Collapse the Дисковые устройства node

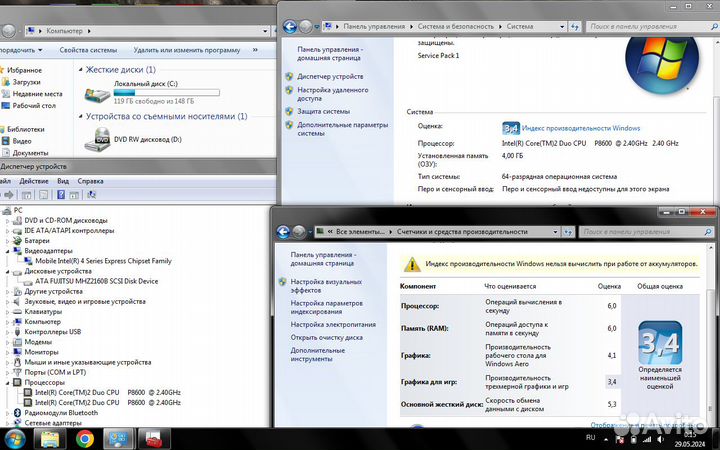[8, 271]
